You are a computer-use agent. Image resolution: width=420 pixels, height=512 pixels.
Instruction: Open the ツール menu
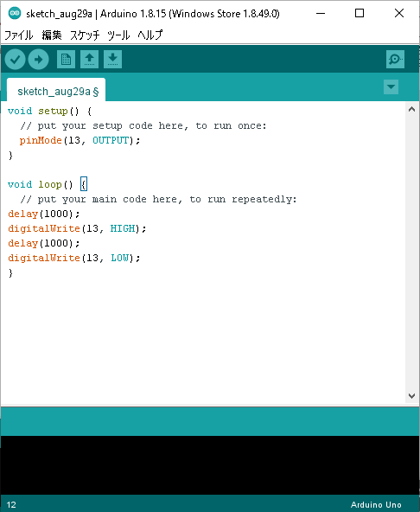118,35
